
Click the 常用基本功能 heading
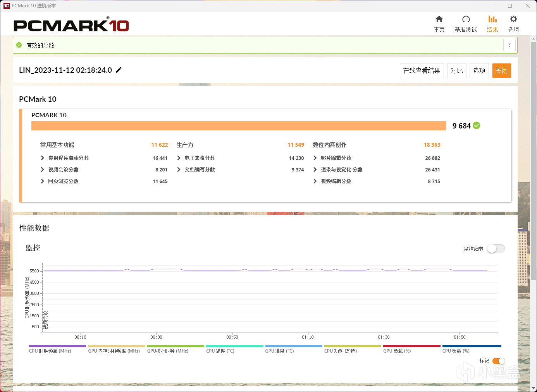pos(57,145)
